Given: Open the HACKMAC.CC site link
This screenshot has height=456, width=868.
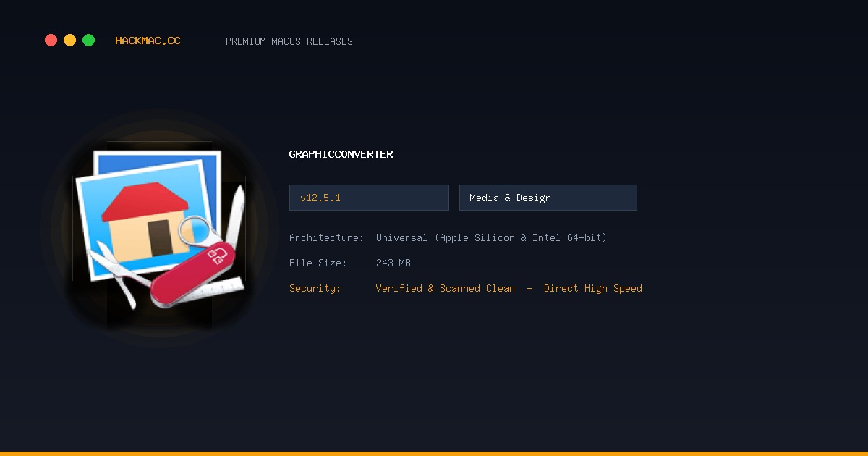Looking at the screenshot, I should click(x=148, y=41).
